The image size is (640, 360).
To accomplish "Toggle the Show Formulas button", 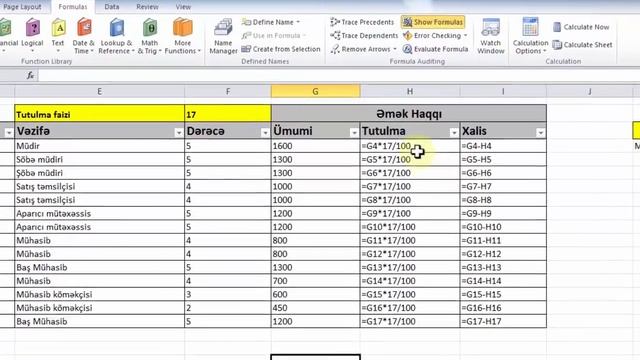I will [433, 22].
